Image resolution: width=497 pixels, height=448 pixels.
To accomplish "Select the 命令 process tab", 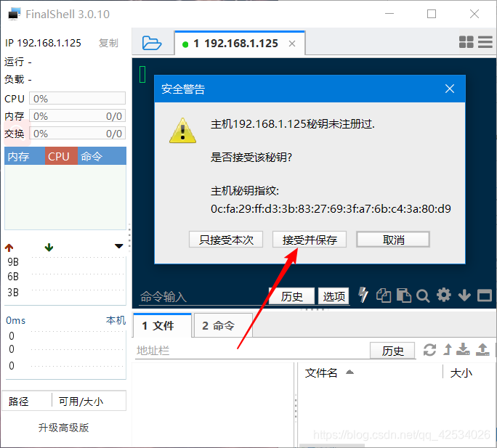I will click(102, 156).
